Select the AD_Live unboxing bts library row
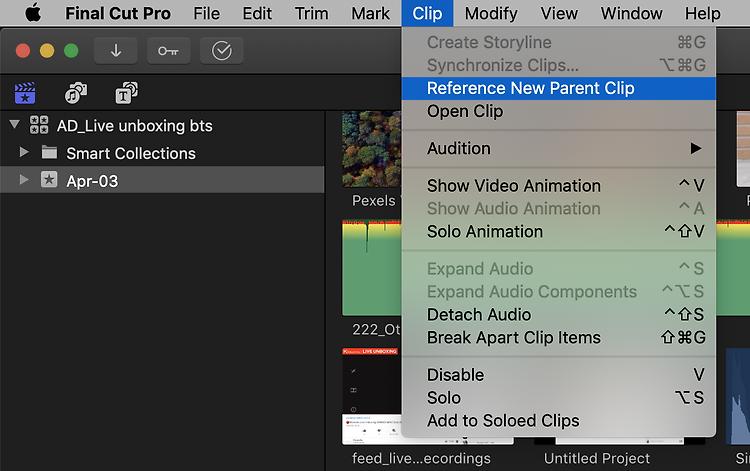750x471 pixels. [x=162, y=125]
